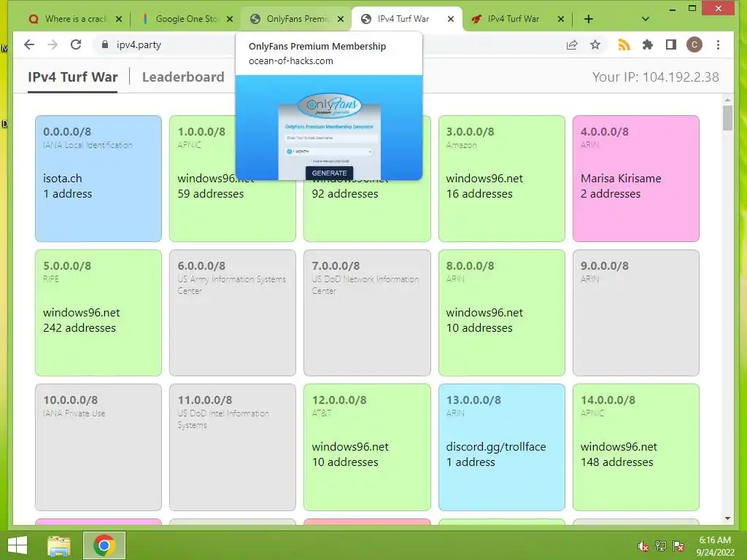Viewport: 747px width, 560px height.
Task: Switch to the 'Where is a crack' tab
Action: pyautogui.click(x=74, y=19)
